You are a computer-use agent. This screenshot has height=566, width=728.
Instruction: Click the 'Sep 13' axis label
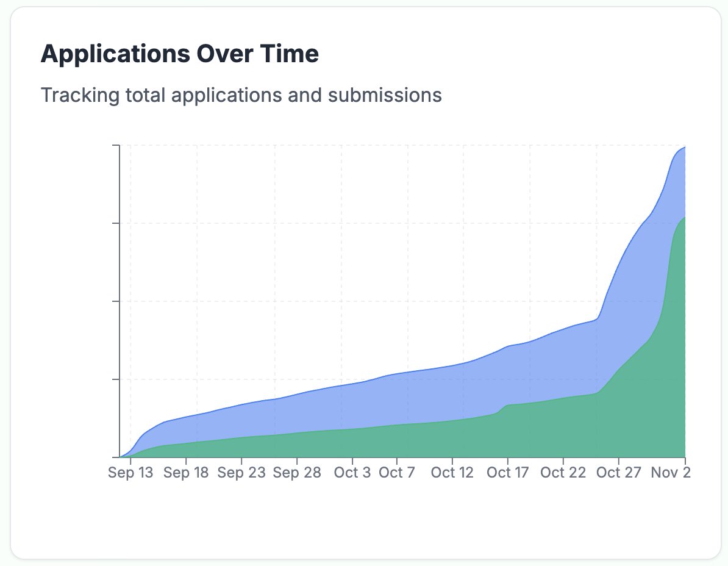coord(130,473)
